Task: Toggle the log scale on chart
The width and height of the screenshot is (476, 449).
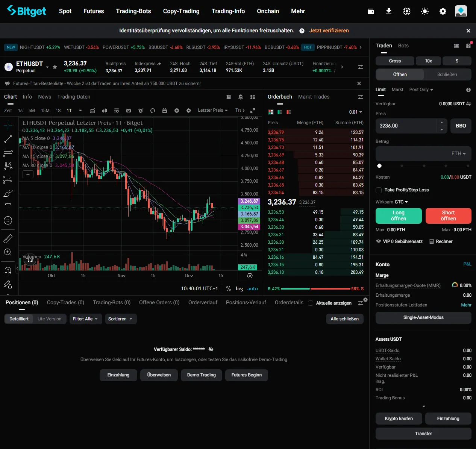Action: (239, 288)
